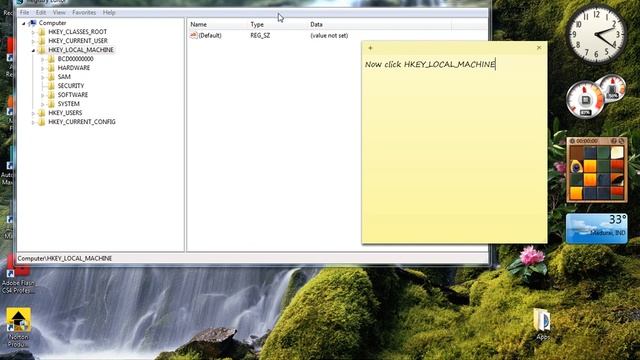This screenshot has height=360, width=640.
Task: Open Apps desktop icon on wallpaper
Action: click(x=542, y=324)
